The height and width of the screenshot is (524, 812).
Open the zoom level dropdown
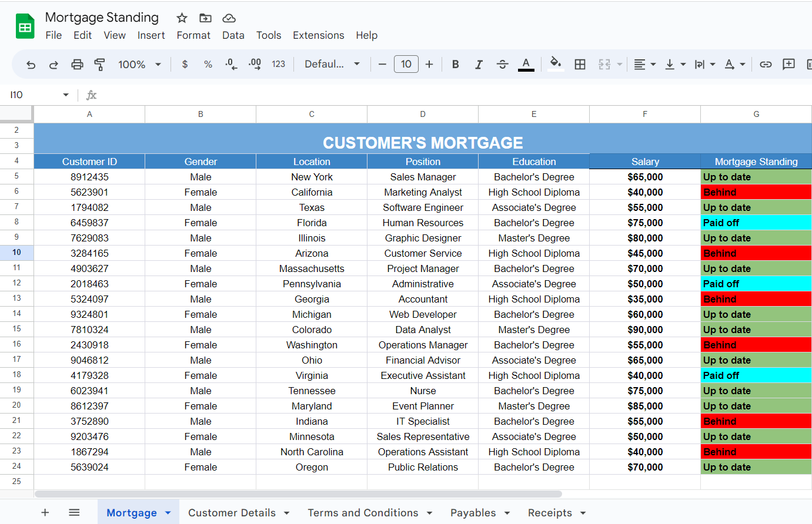(139, 64)
